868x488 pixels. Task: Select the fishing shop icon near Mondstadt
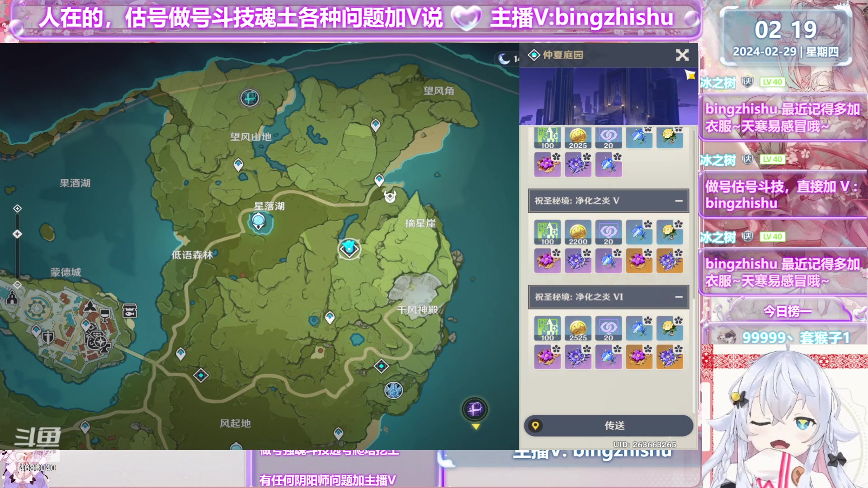(x=130, y=311)
